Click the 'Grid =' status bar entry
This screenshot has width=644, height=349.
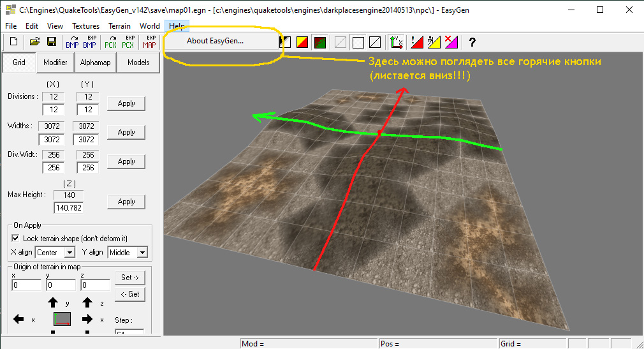[533, 344]
